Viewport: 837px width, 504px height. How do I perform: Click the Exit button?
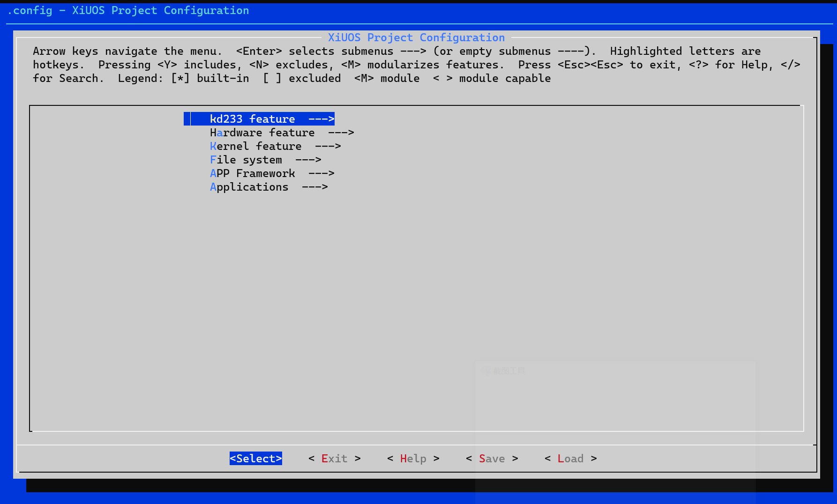coord(334,459)
